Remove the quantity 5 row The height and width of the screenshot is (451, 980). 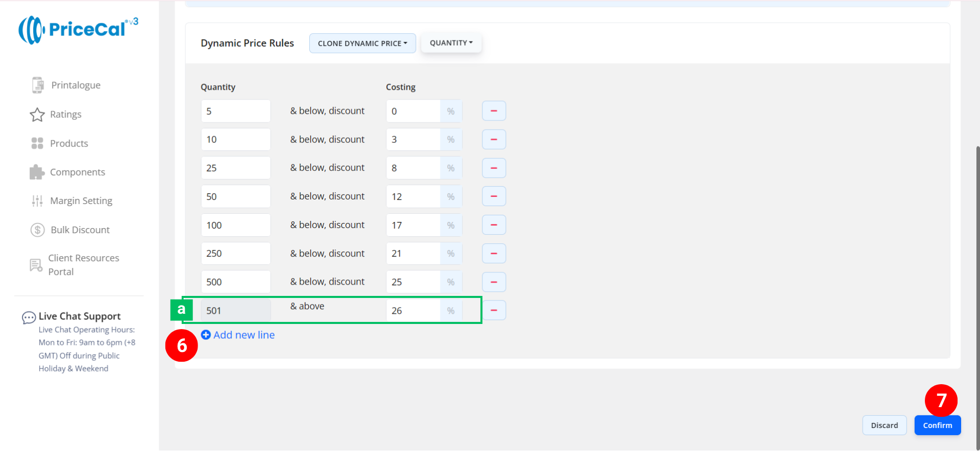tap(494, 111)
